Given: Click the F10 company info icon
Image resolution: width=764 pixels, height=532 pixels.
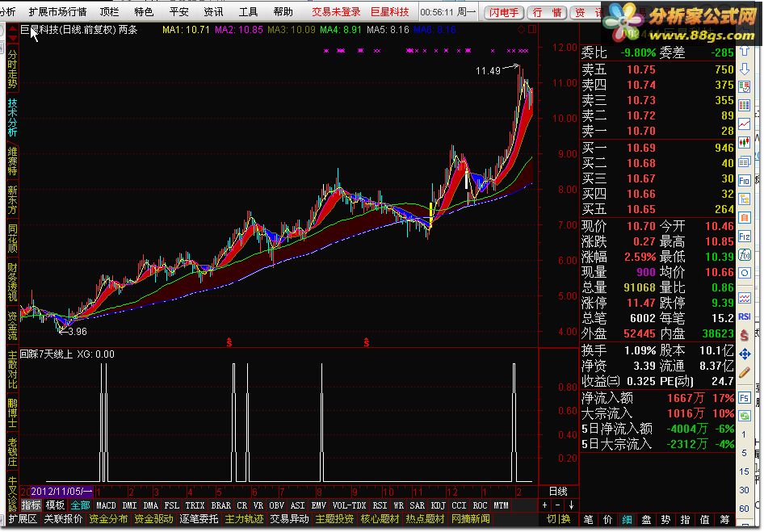Looking at the screenshot, I should (744, 181).
